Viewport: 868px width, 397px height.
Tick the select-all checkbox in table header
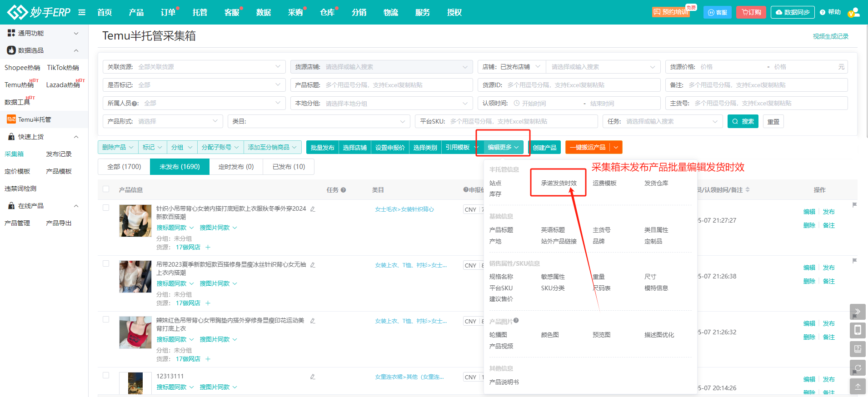point(106,189)
